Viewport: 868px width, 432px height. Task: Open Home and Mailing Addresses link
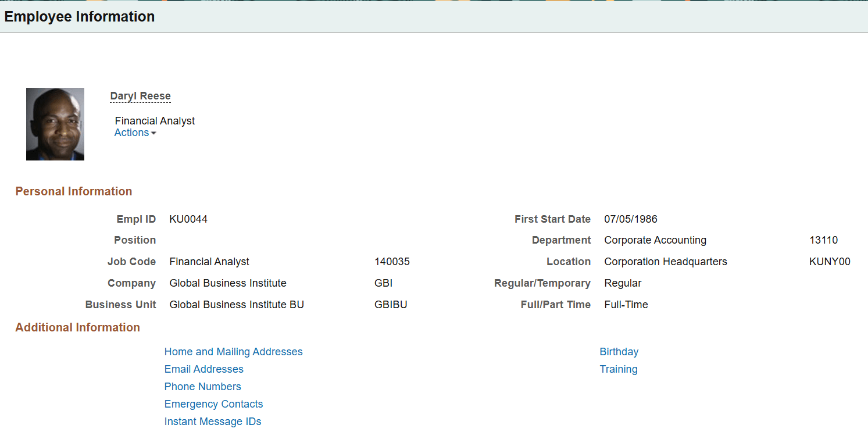233,352
